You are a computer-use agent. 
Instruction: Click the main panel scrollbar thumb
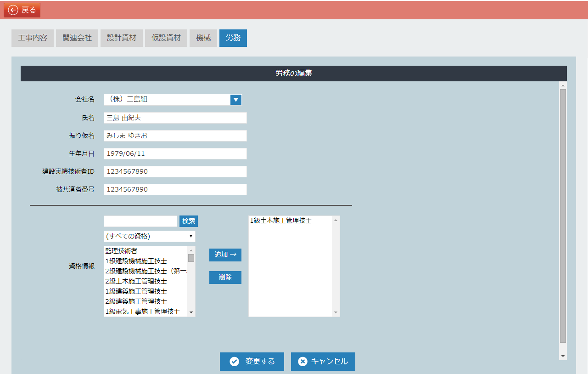click(563, 216)
